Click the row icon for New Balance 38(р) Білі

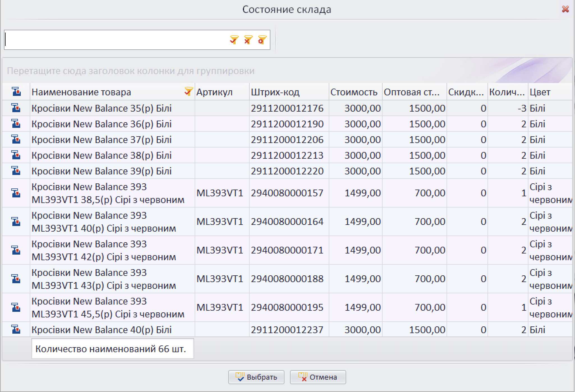[x=16, y=155]
